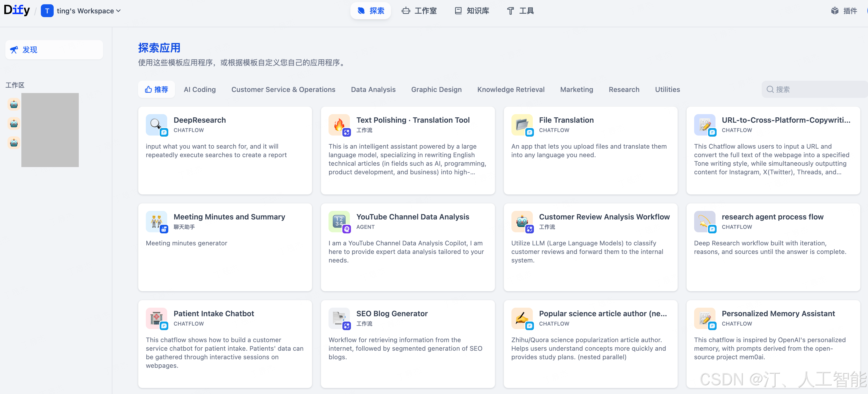Click the File Translation folder icon
This screenshot has height=394, width=868.
tap(521, 124)
